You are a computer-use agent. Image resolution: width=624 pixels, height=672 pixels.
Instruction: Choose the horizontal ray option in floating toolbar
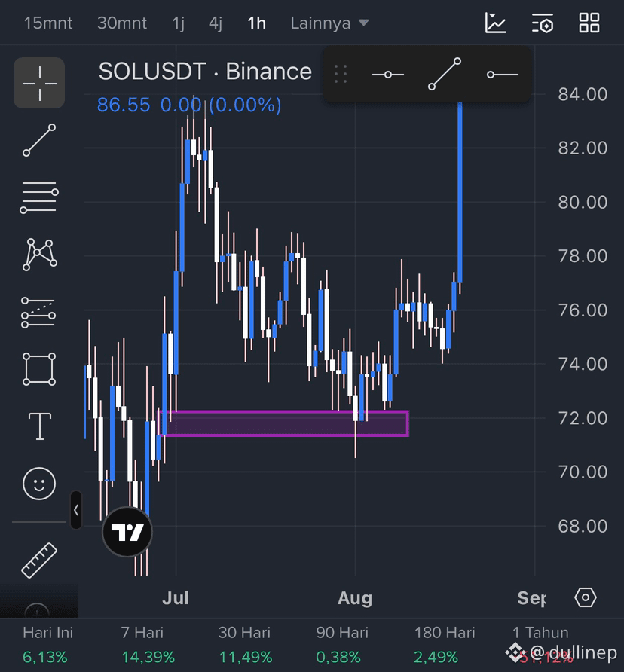[x=503, y=75]
